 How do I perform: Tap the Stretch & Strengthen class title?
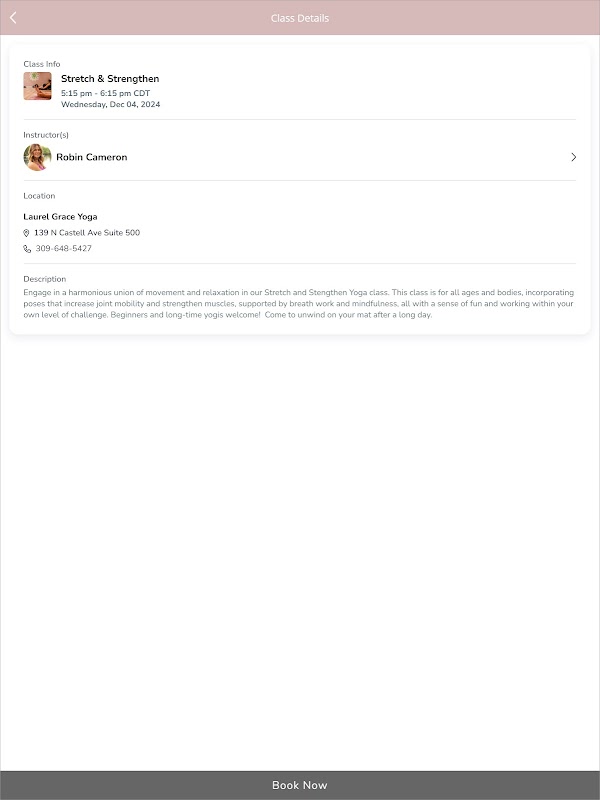click(x=110, y=79)
